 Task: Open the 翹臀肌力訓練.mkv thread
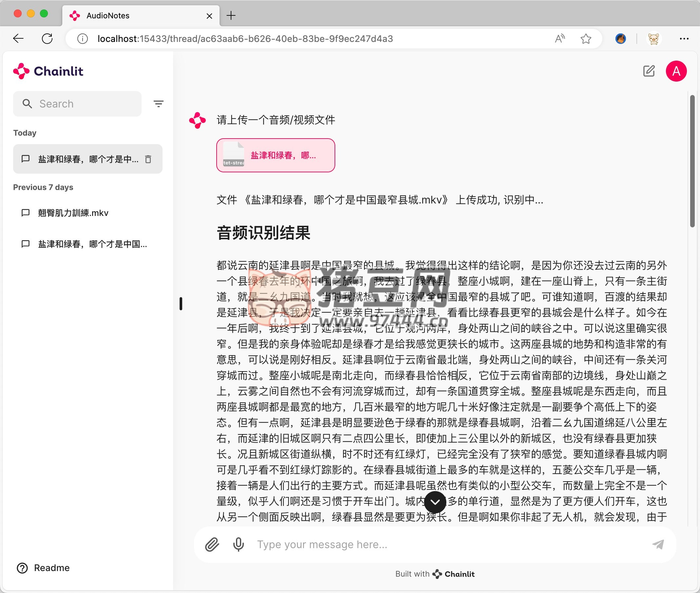pyautogui.click(x=73, y=213)
